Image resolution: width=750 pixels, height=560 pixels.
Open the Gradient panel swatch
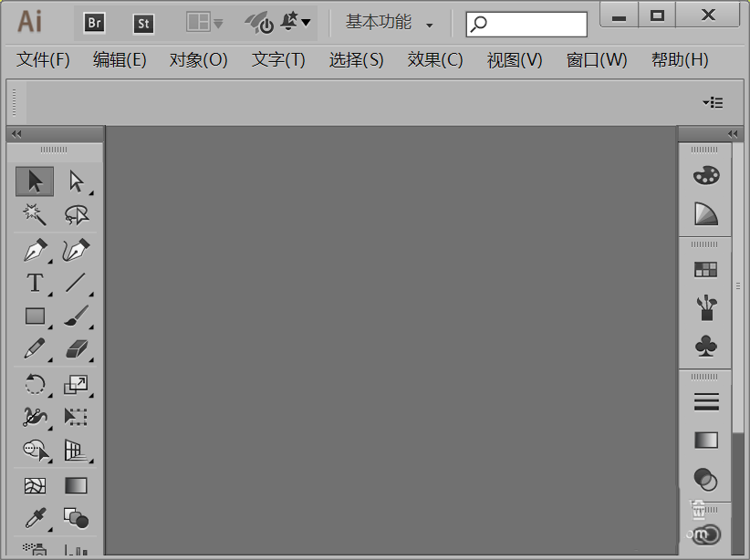coord(705,441)
